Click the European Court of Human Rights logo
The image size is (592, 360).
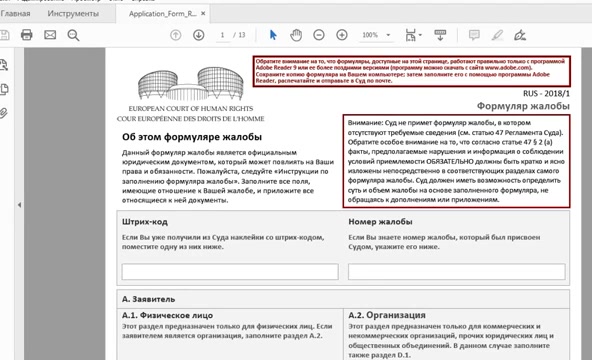[191, 84]
